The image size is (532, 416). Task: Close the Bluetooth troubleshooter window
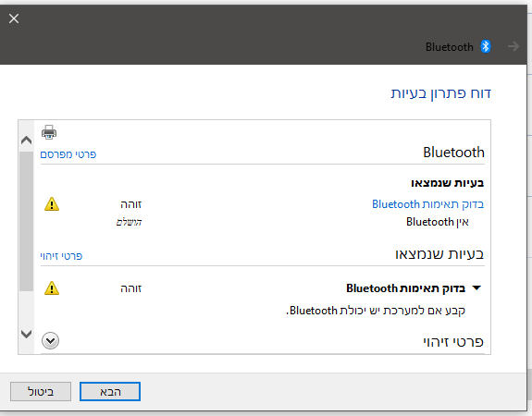[14, 18]
